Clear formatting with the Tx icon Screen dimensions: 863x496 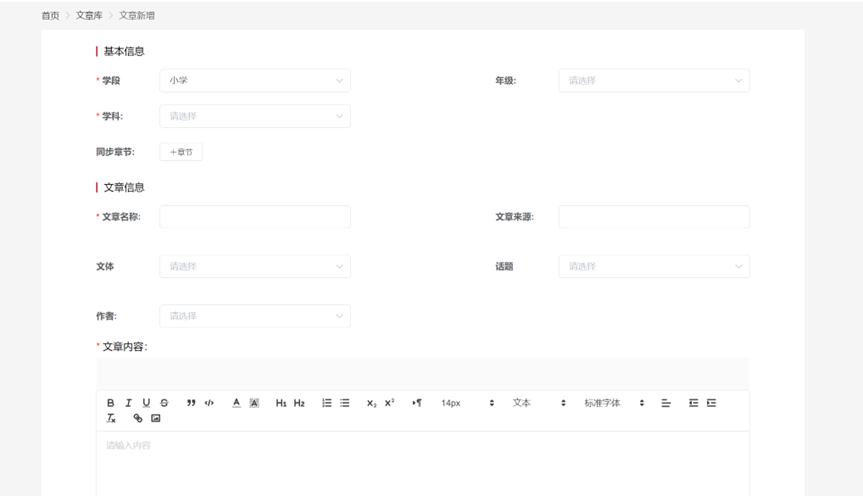[x=111, y=418]
